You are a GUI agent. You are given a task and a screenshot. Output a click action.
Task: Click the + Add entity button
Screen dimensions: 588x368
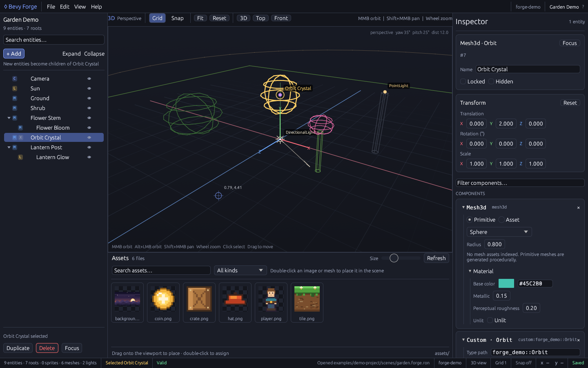14,54
